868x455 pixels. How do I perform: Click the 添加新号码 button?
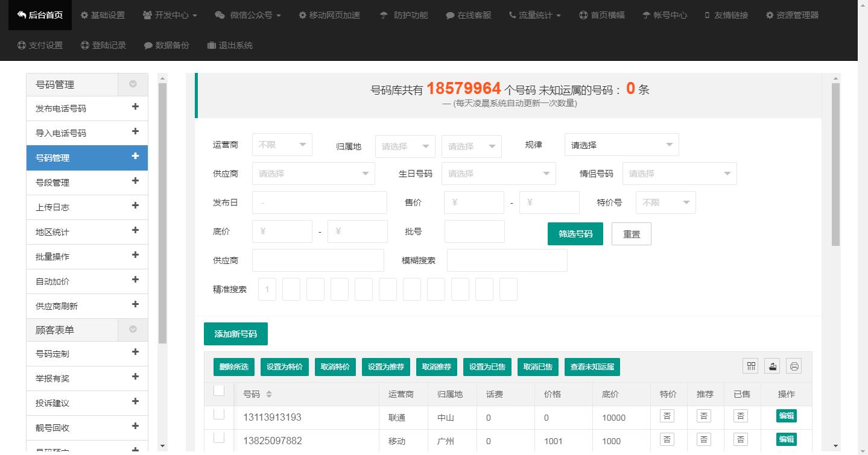point(236,334)
